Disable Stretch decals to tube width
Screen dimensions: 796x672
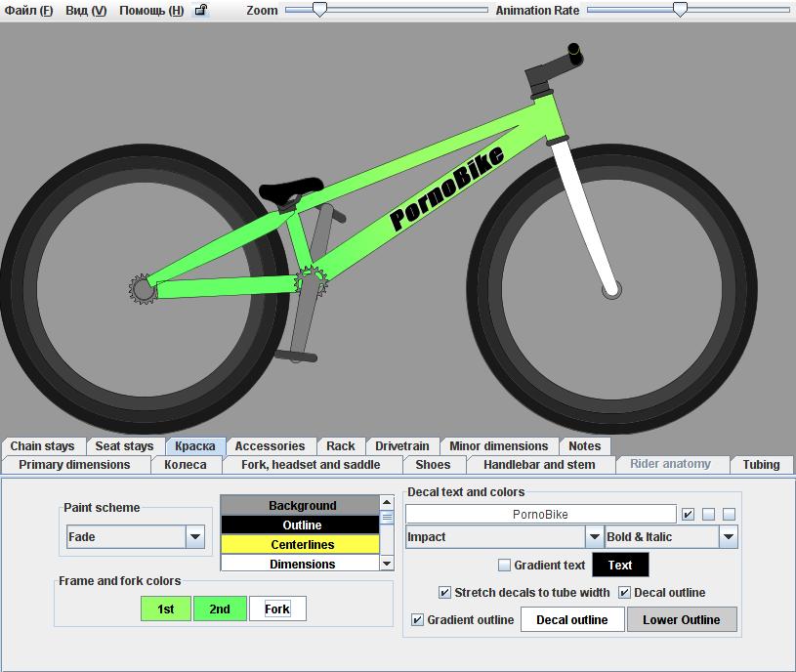click(x=445, y=593)
